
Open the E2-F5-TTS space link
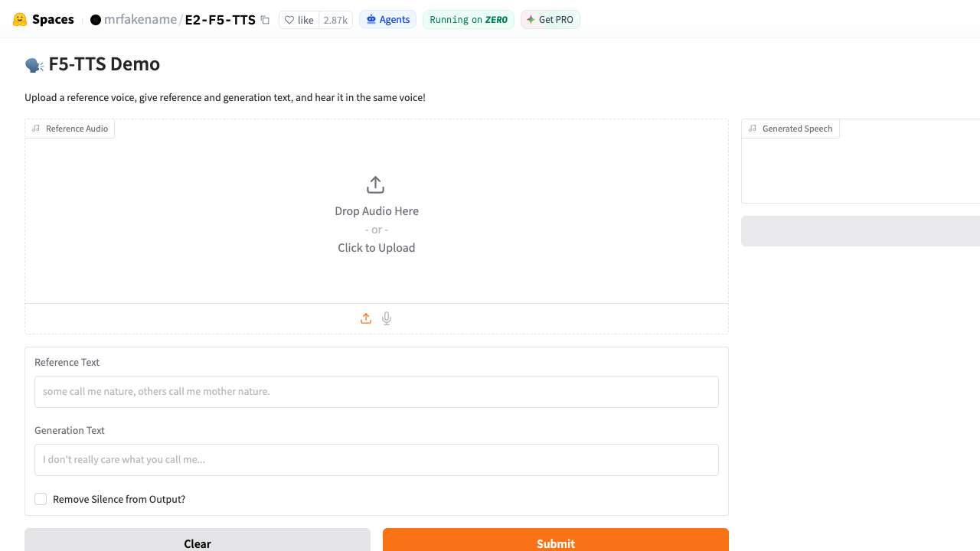point(220,20)
